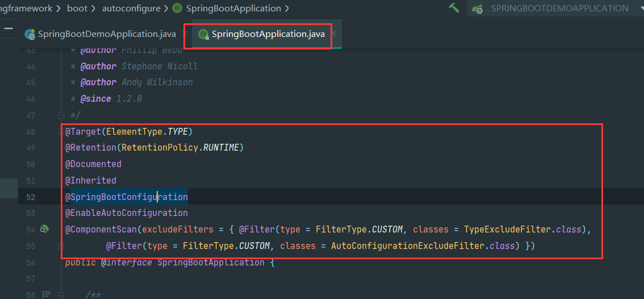Click the SpringBootApplication.java tab annotation icon
This screenshot has width=644, height=299.
[x=204, y=35]
